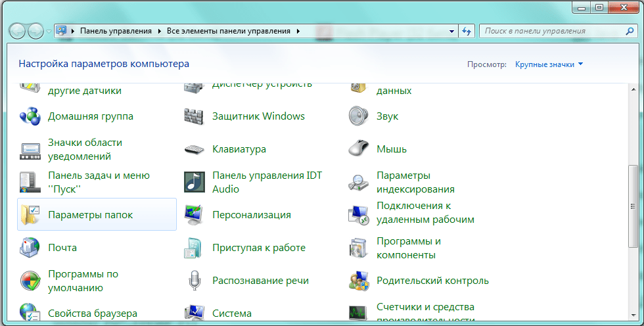
Task: Click the Приступая к работе icon
Action: pyautogui.click(x=194, y=248)
